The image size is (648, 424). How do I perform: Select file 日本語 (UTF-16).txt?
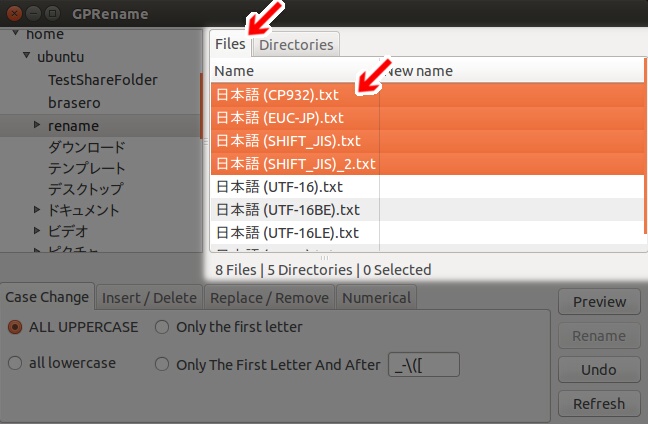pyautogui.click(x=427, y=187)
